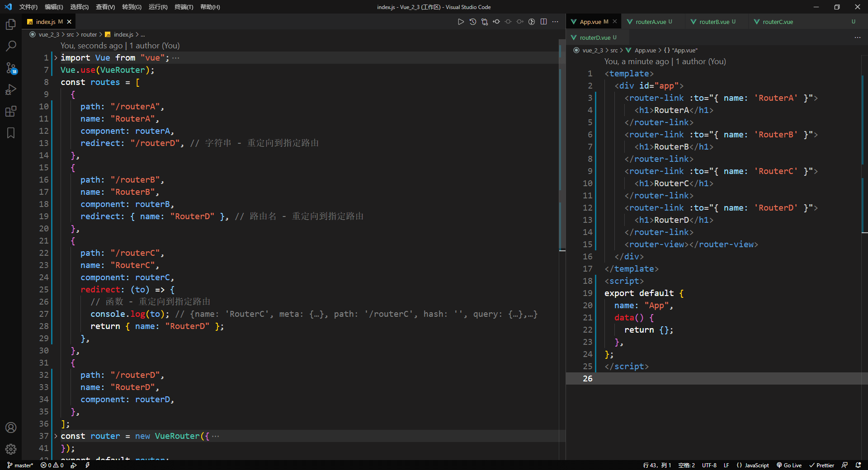868x470 pixels.
Task: Click the Prettier status item
Action: click(821, 465)
